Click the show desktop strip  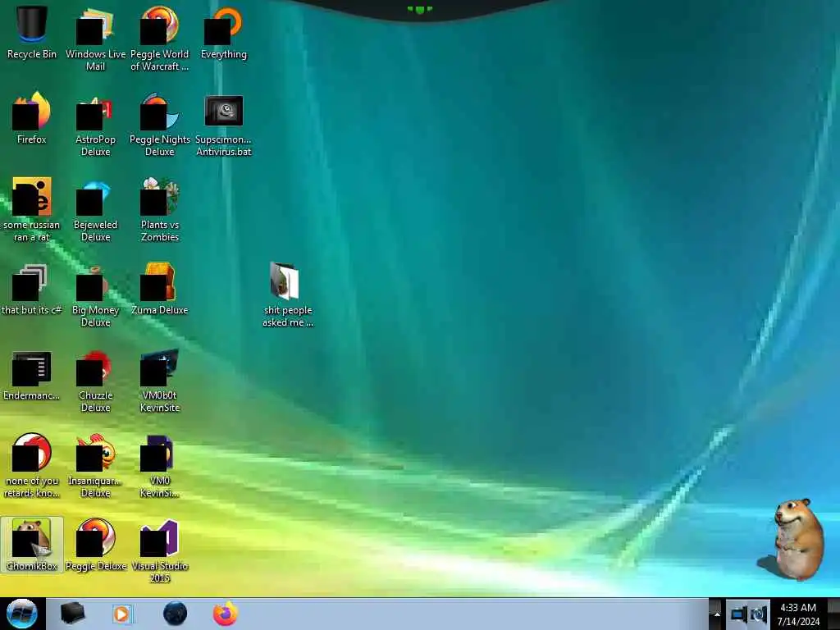pyautogui.click(x=833, y=614)
